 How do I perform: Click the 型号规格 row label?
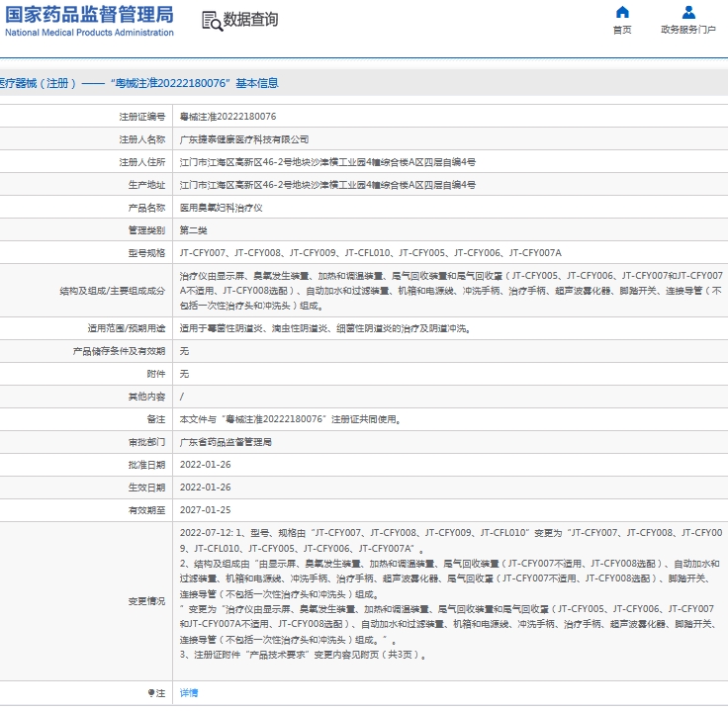tap(146, 253)
